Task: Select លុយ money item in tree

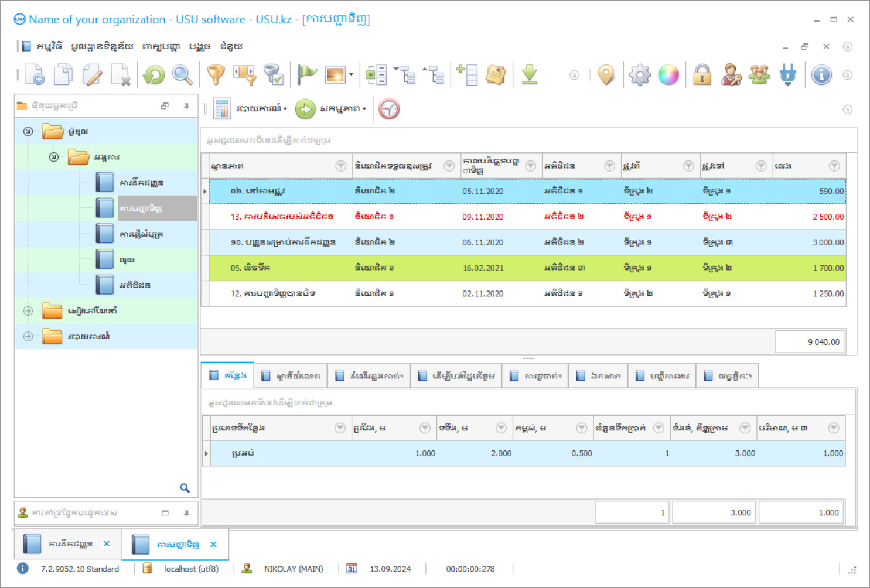Action: pos(127,259)
